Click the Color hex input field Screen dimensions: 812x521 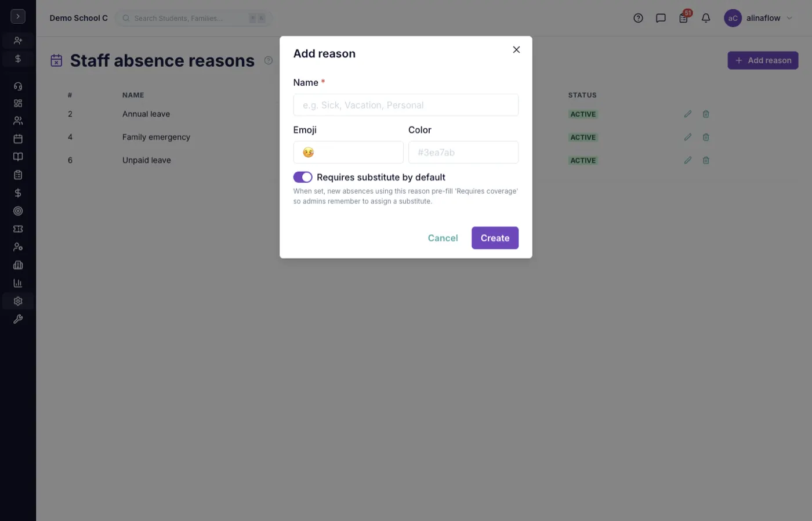(463, 153)
